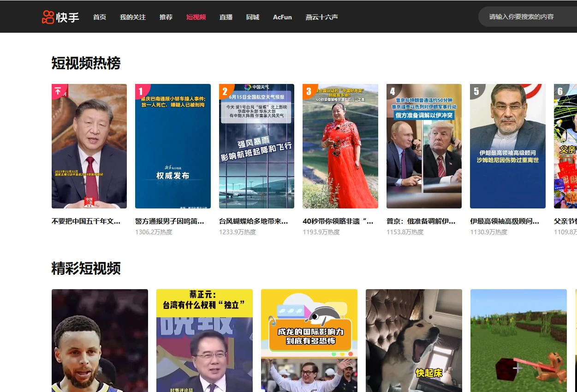
Task: Open the 首页 navigation tab
Action: pyautogui.click(x=100, y=17)
